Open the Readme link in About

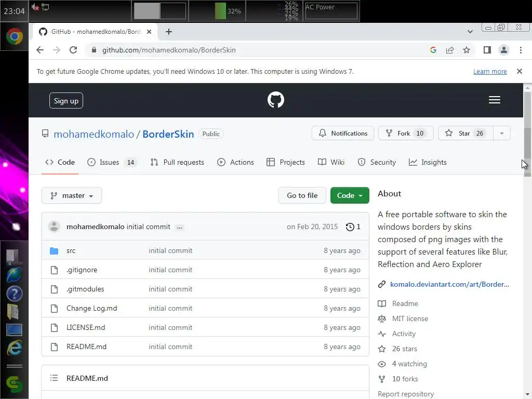pyautogui.click(x=405, y=303)
